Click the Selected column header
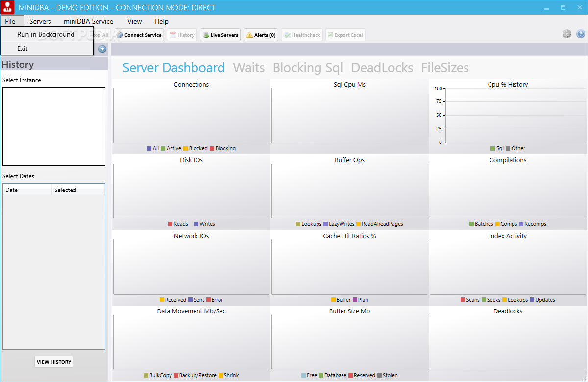This screenshot has width=588, height=382. pos(78,190)
